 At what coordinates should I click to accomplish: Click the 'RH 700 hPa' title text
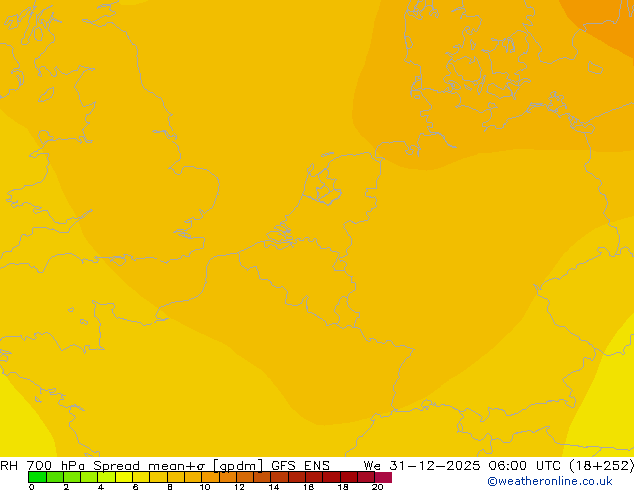coord(42,466)
